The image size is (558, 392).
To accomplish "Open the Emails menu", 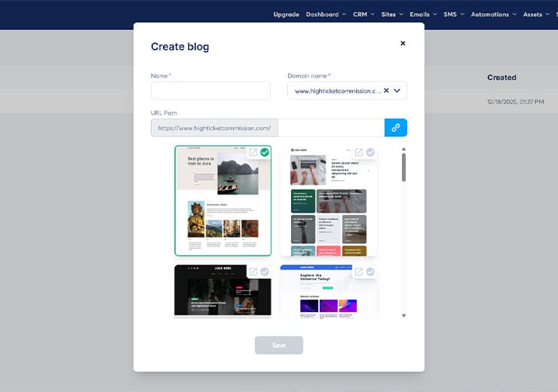I will [x=423, y=14].
